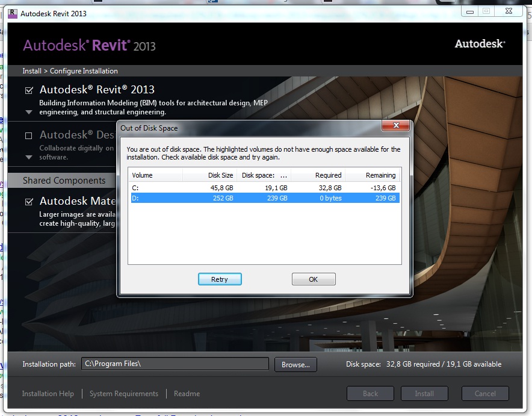Click in the Installation path field
Viewport: 532px width, 416px height.
pyautogui.click(x=175, y=364)
